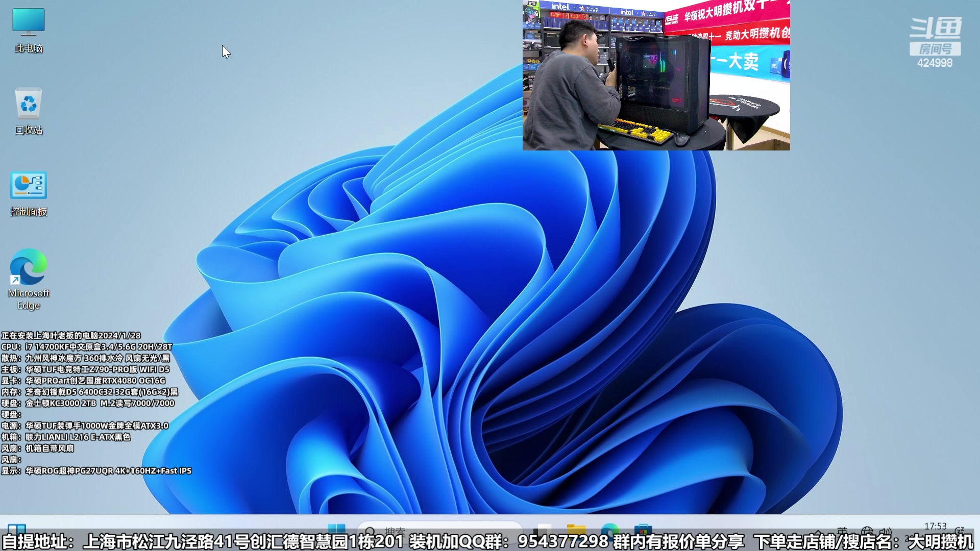
Task: Open the Windows Start menu button
Action: (x=336, y=529)
